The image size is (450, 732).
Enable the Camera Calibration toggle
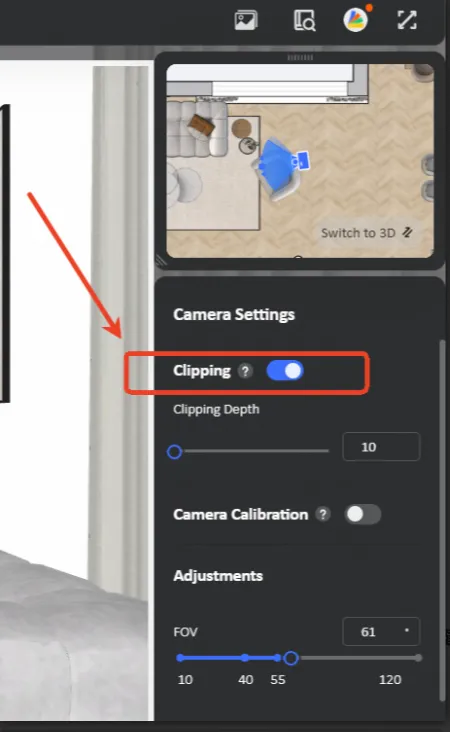tap(363, 514)
